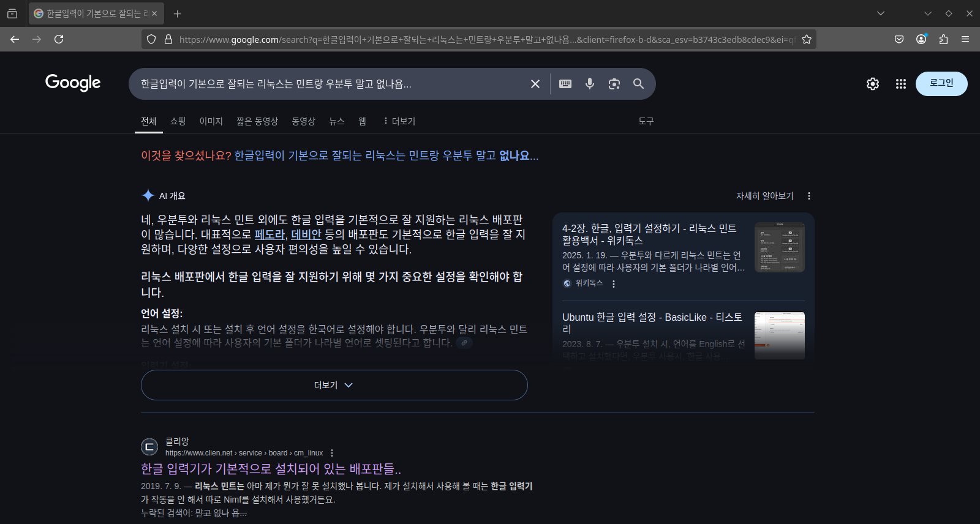
Task: Click the suggested spelling correction link
Action: (386, 155)
